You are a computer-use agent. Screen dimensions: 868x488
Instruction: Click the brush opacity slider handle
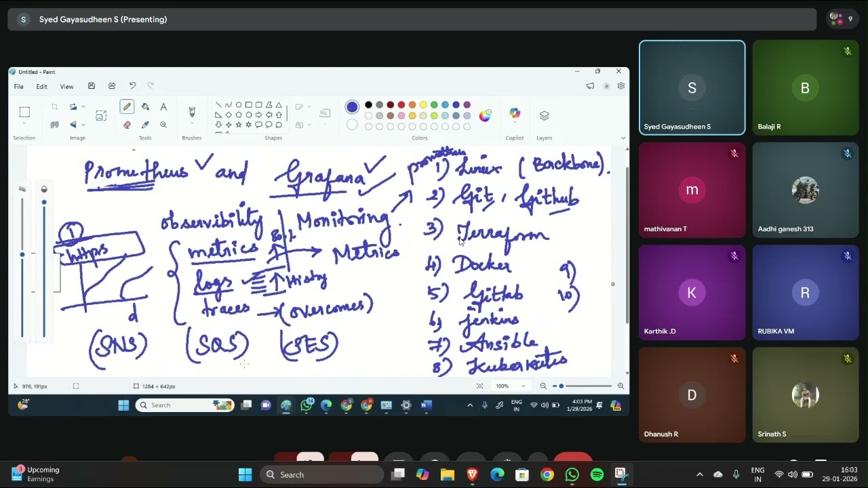44,202
